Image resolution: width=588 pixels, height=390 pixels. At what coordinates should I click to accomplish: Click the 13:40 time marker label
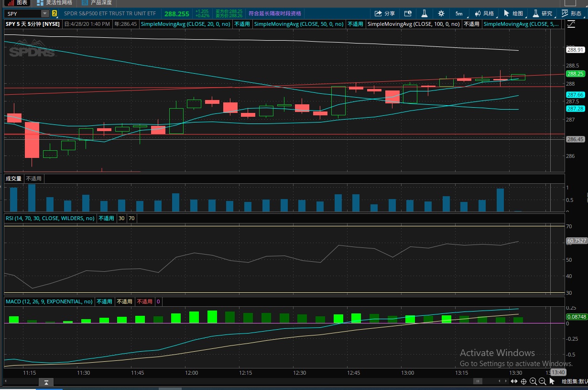(558, 372)
